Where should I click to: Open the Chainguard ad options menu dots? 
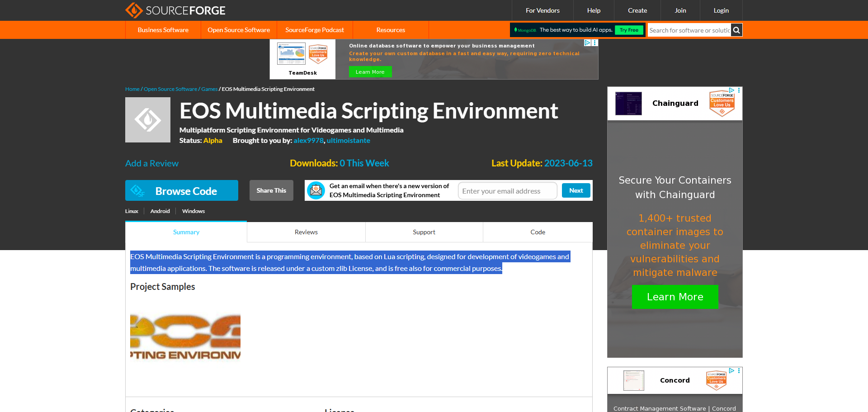(x=739, y=90)
